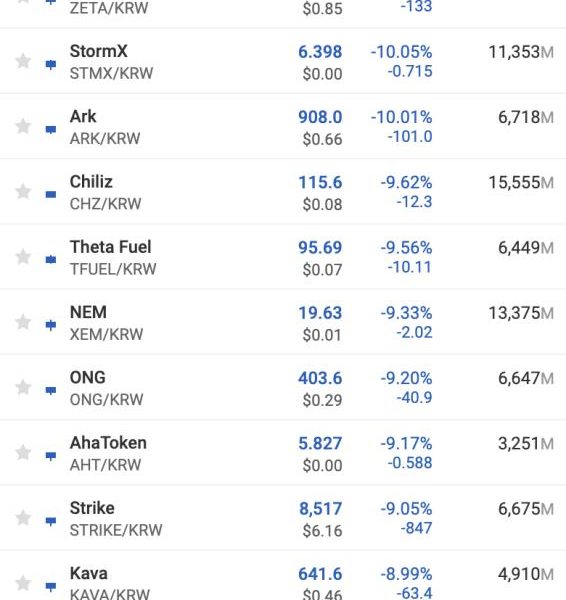The height and width of the screenshot is (600, 566).
Task: Click the star beside ONG
Action: (23, 387)
